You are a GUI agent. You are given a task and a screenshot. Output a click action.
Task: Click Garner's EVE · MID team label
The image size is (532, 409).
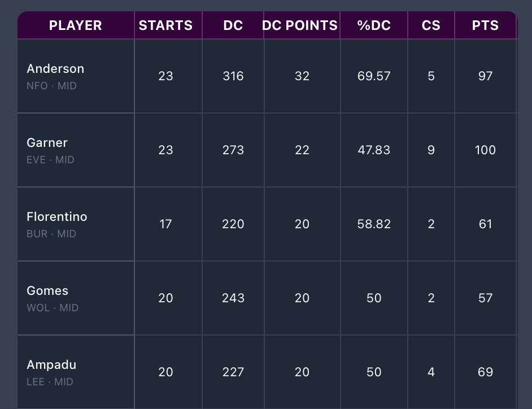[x=50, y=160]
